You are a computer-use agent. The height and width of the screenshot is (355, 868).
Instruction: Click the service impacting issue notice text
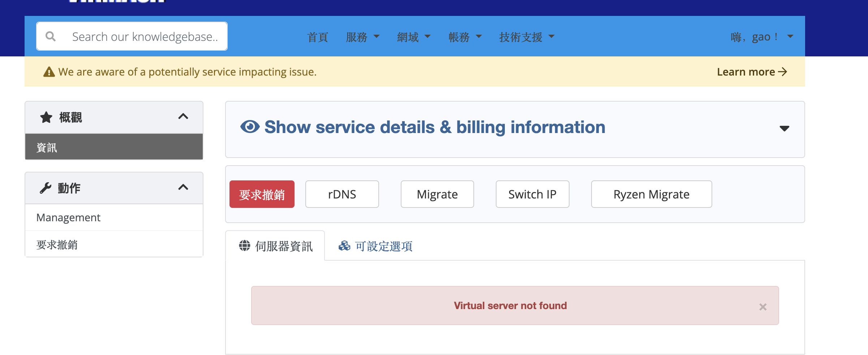(188, 72)
